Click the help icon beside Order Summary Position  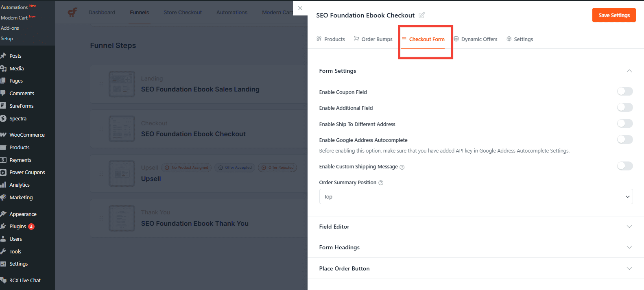click(x=380, y=182)
